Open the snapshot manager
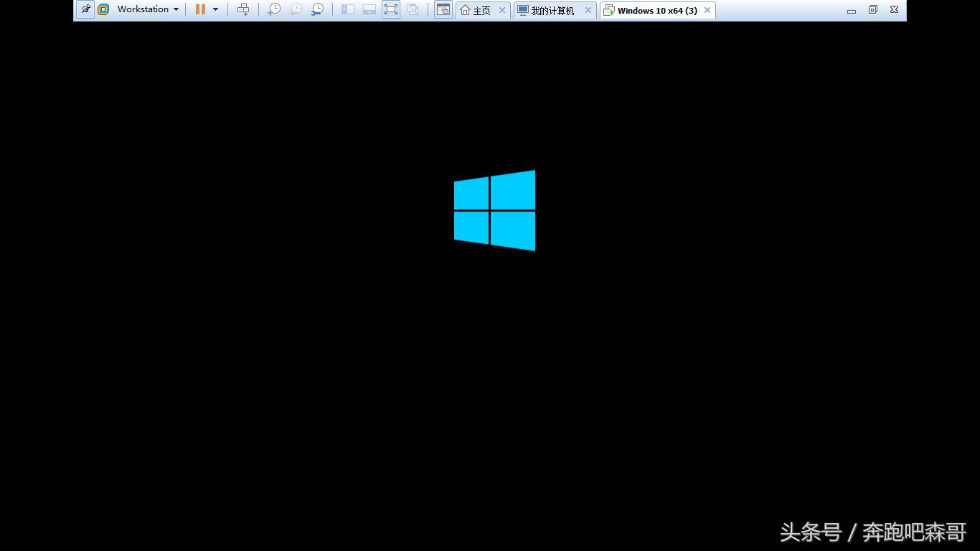 (x=317, y=9)
